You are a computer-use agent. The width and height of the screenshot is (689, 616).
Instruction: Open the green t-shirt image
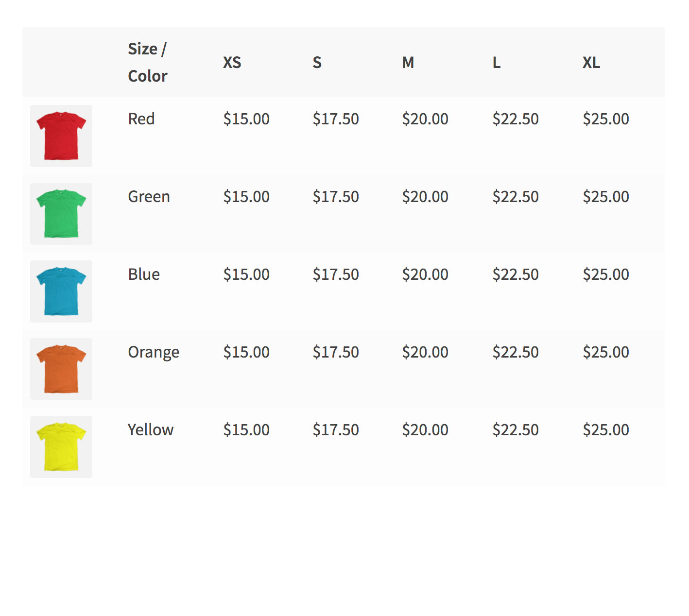(61, 214)
